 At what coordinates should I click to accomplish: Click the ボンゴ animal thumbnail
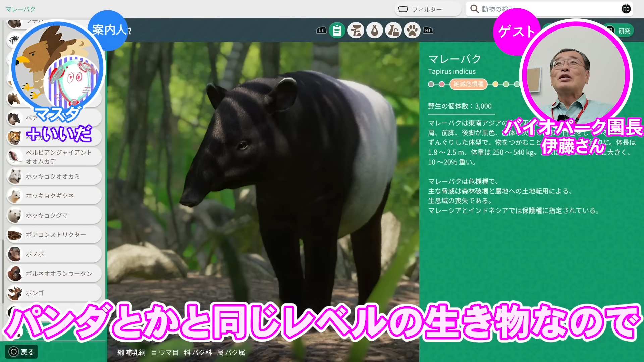[15, 293]
